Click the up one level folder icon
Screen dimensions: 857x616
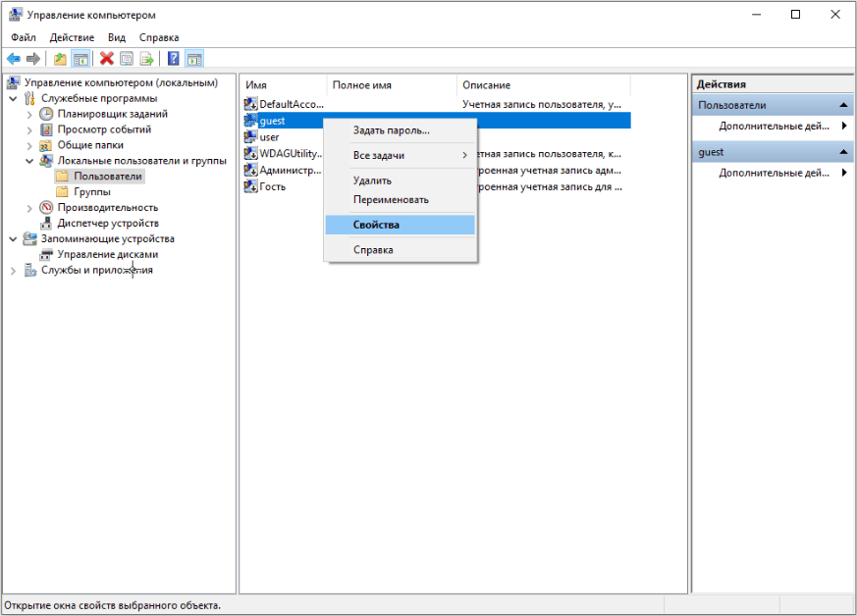(60, 59)
